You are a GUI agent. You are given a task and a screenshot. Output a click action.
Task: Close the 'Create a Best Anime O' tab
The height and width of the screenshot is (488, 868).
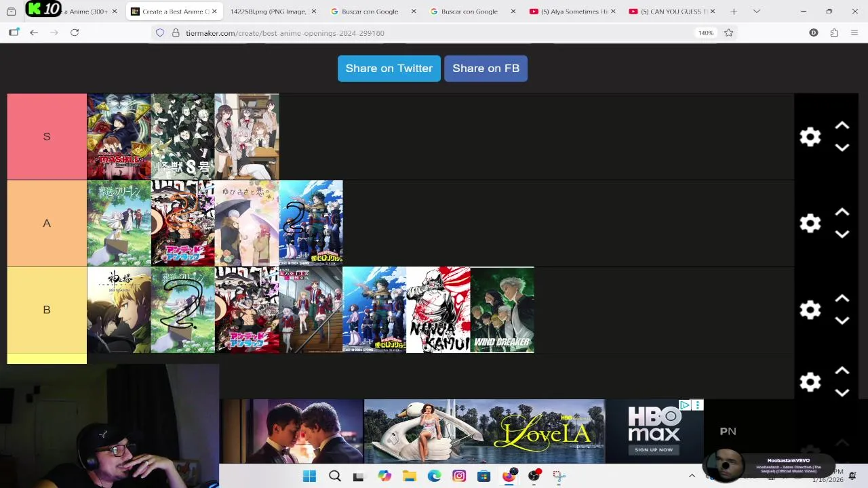point(214,12)
